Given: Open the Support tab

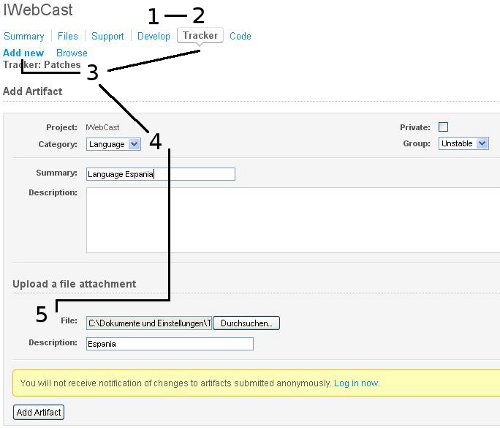Looking at the screenshot, I should (x=107, y=36).
